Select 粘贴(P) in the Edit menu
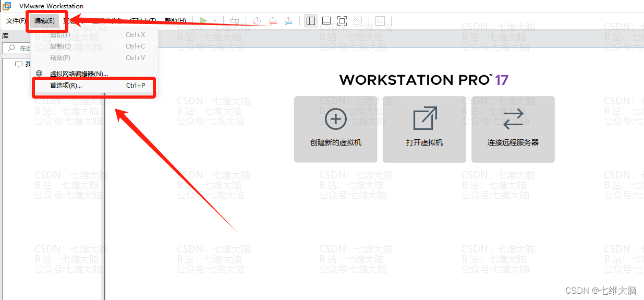The height and width of the screenshot is (300, 644). (x=93, y=58)
